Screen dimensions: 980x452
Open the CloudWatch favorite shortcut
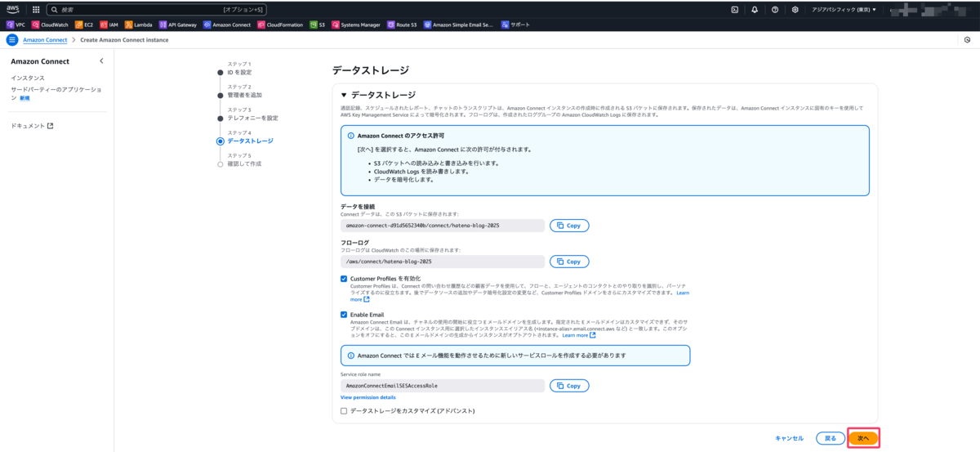click(50, 25)
